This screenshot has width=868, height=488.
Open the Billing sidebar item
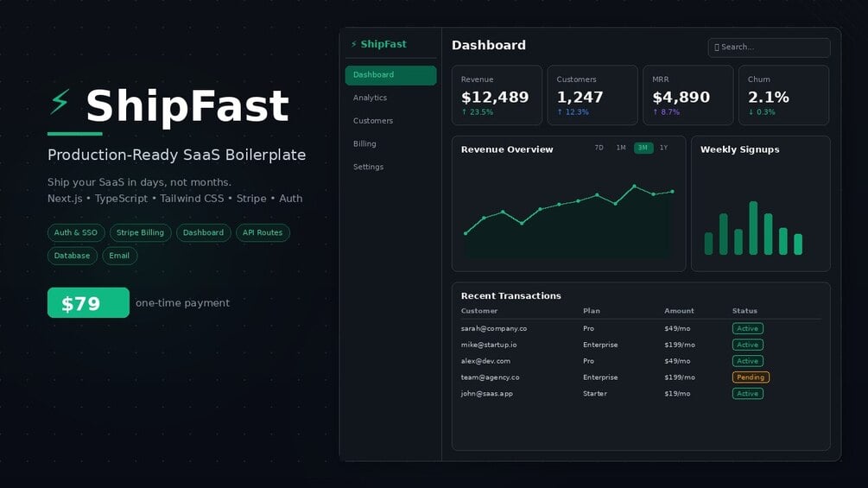coord(391,144)
